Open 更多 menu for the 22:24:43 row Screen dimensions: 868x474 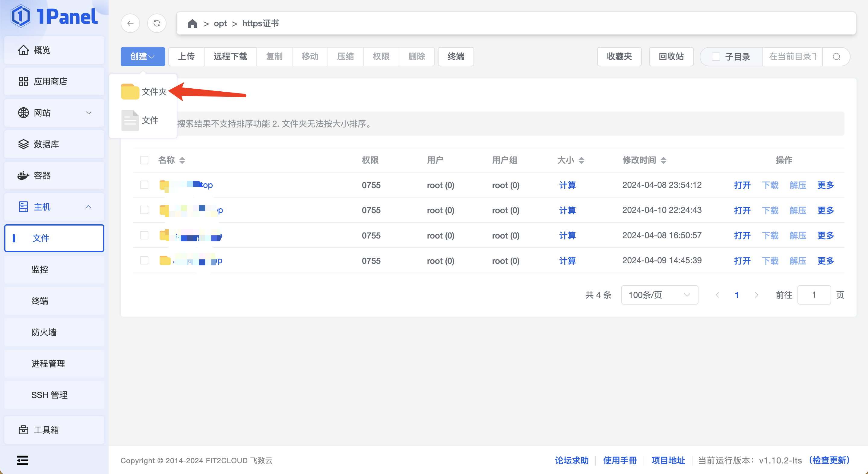(x=825, y=210)
